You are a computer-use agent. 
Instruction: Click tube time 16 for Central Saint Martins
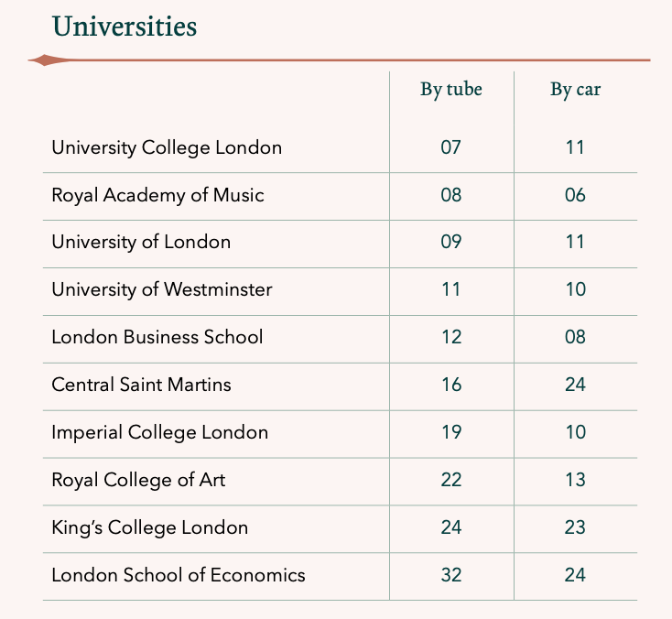coord(451,385)
